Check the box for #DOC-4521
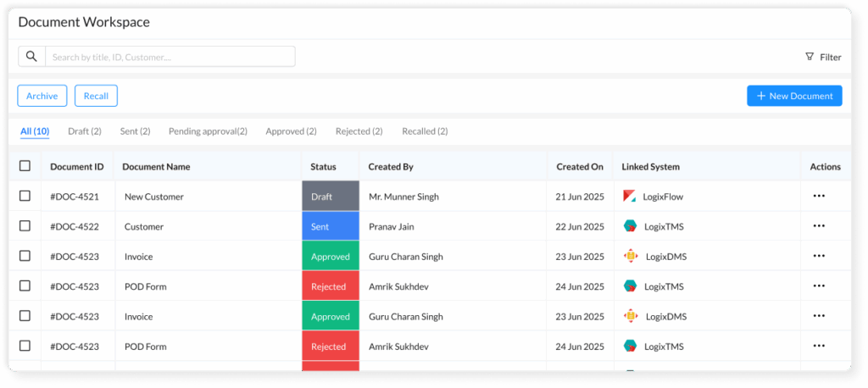Image resolution: width=868 pixels, height=388 pixels. (x=25, y=197)
